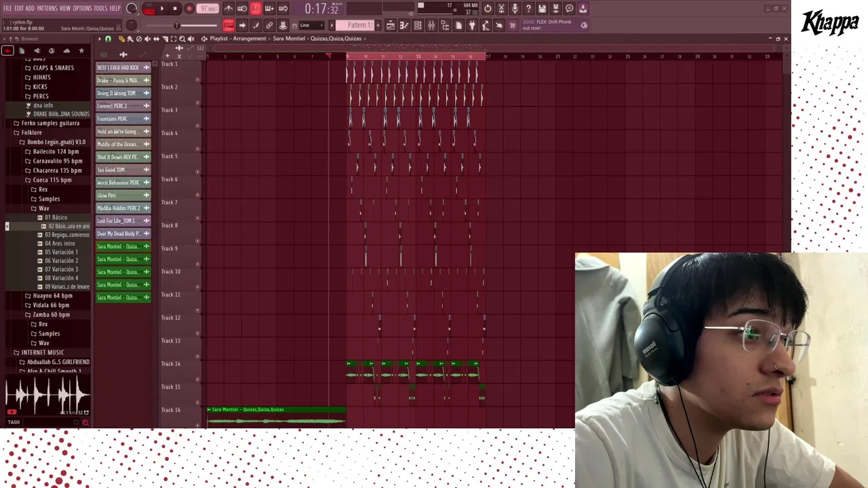Click the browser files document icon
The height and width of the screenshot is (488, 868).
[22, 51]
